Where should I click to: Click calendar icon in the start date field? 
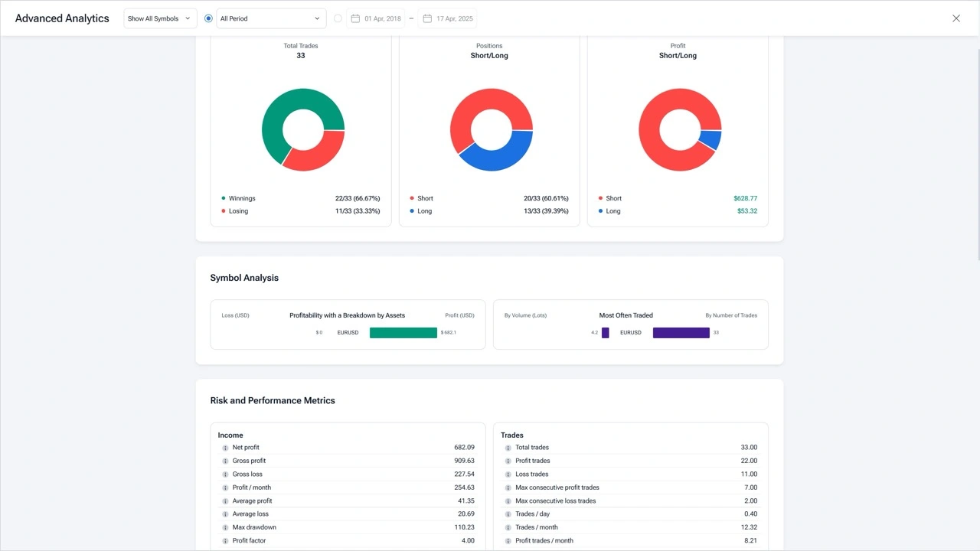tap(355, 18)
